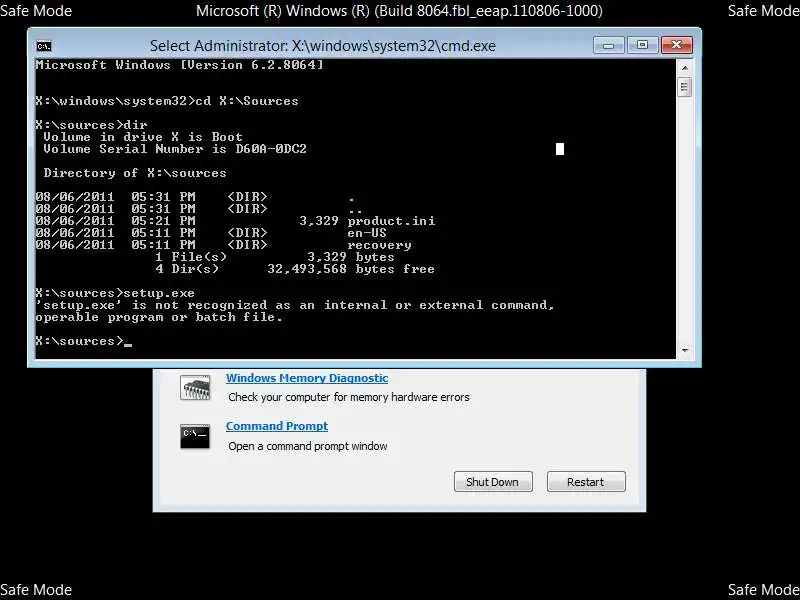Screen dimensions: 800x600
Task: Click the Command Prompt console icon
Action: [x=195, y=437]
